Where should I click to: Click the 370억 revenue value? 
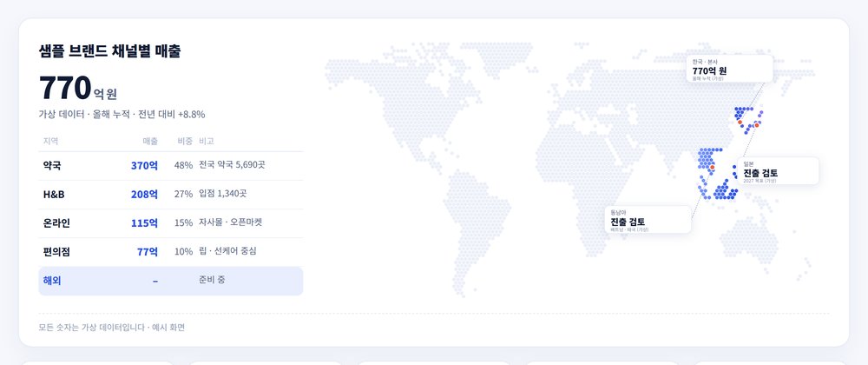144,166
